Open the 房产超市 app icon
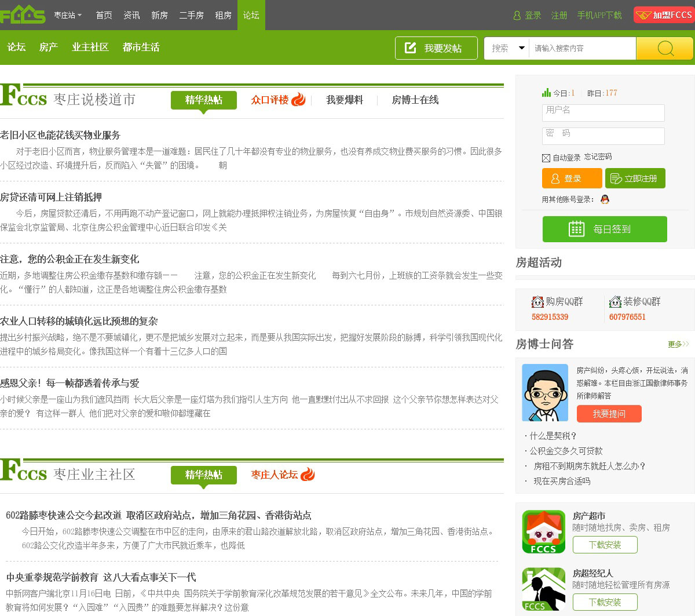 pos(543,532)
